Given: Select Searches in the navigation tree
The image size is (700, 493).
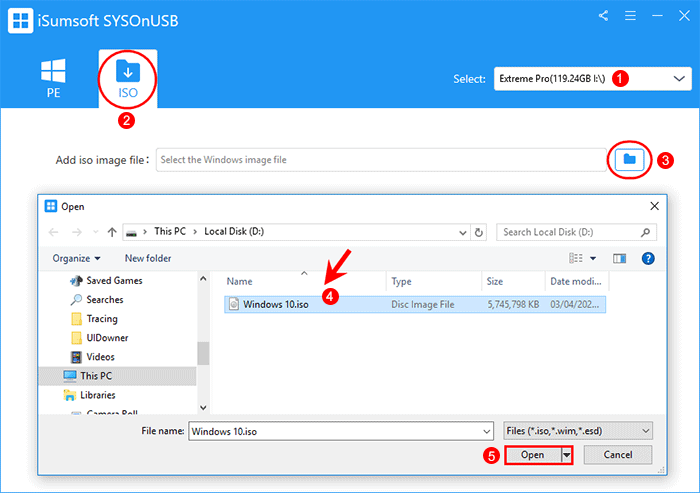Looking at the screenshot, I should click(x=97, y=300).
